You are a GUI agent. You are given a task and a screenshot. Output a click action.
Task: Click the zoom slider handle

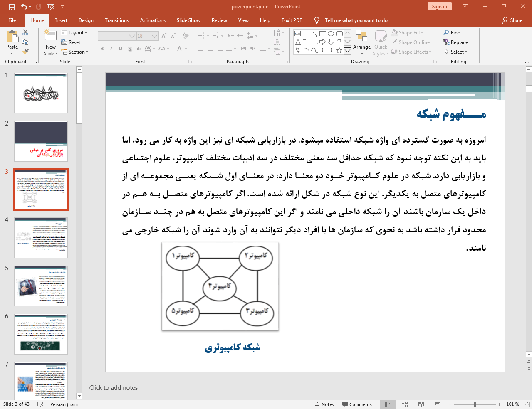coord(475,404)
